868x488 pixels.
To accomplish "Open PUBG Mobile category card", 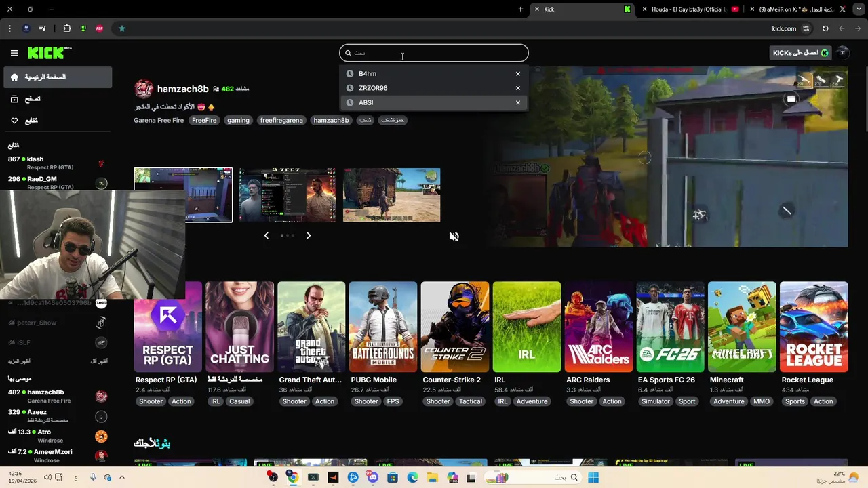I will coord(383,327).
